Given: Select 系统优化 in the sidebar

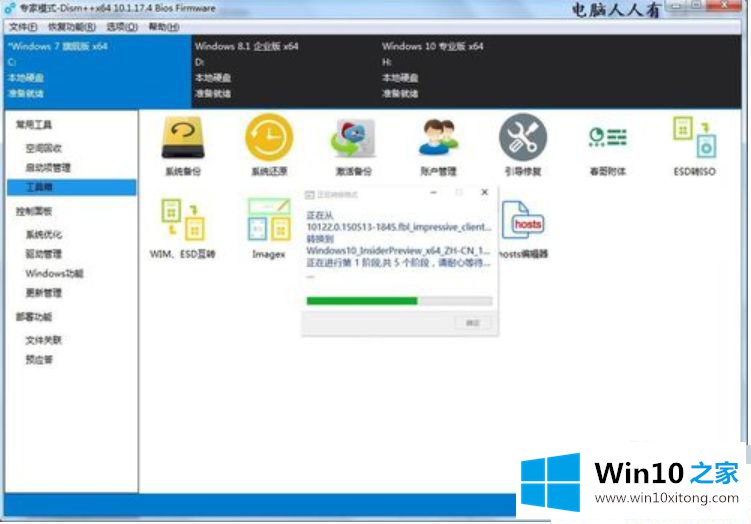Looking at the screenshot, I should [x=44, y=235].
